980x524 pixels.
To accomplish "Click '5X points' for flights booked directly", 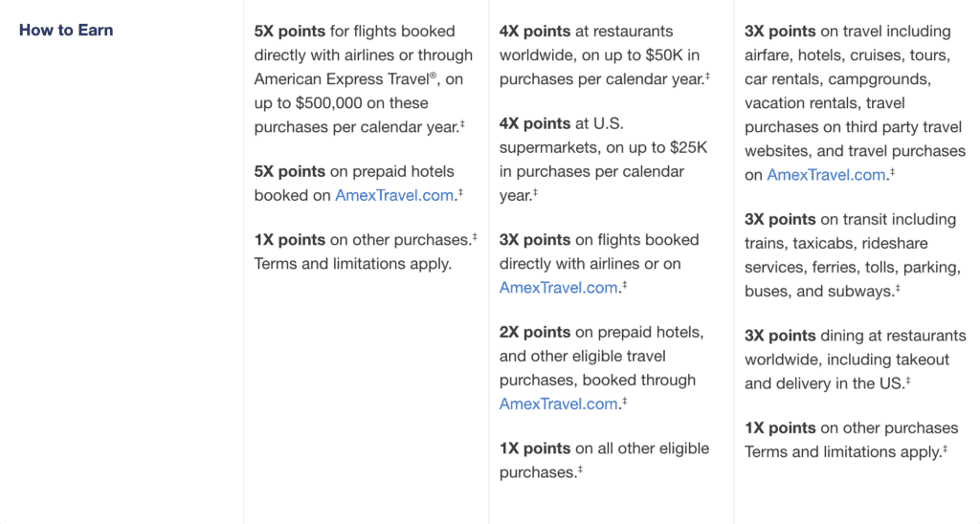I will pos(290,32).
